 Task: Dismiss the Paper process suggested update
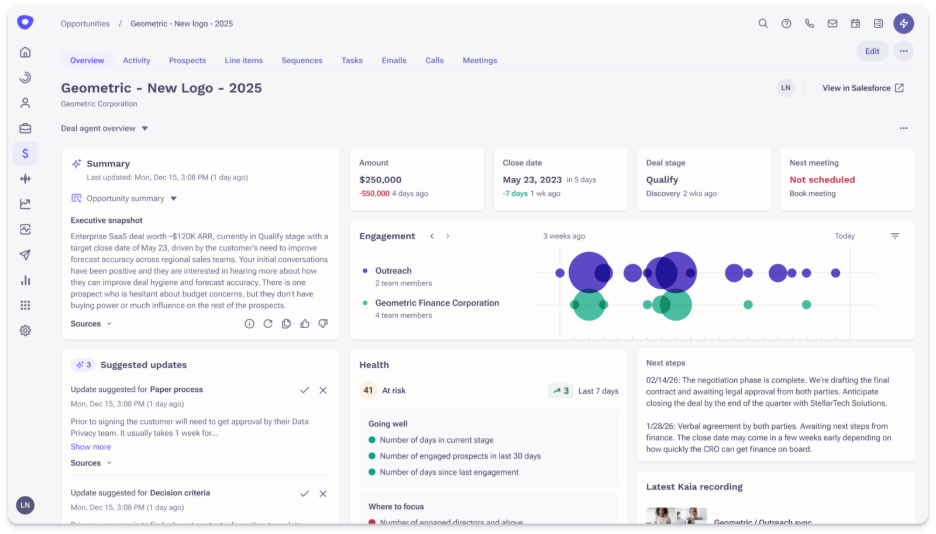click(x=323, y=390)
